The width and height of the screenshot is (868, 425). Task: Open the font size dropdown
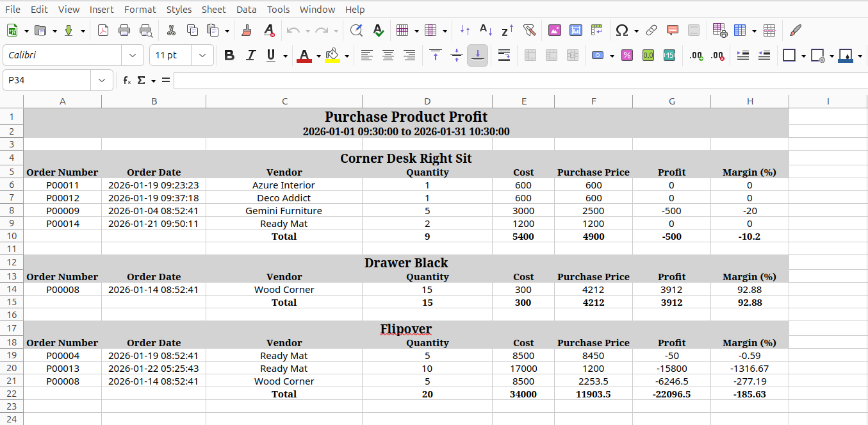202,55
